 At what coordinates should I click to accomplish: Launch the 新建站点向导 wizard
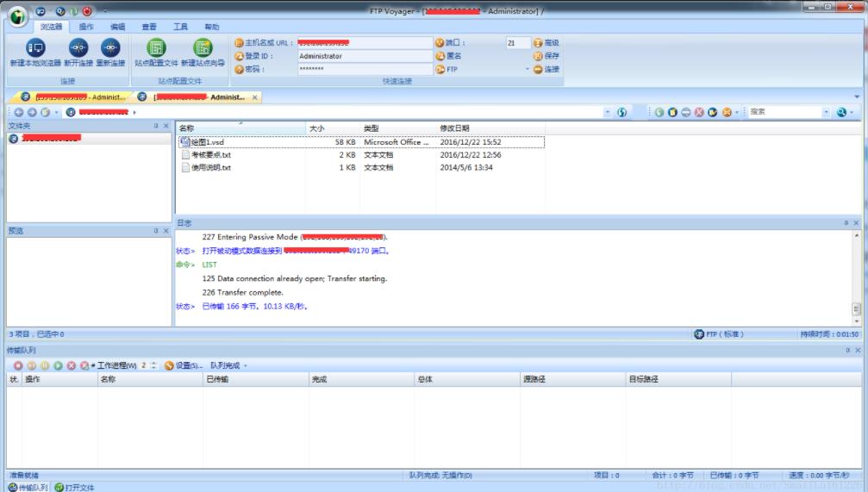coord(203,48)
